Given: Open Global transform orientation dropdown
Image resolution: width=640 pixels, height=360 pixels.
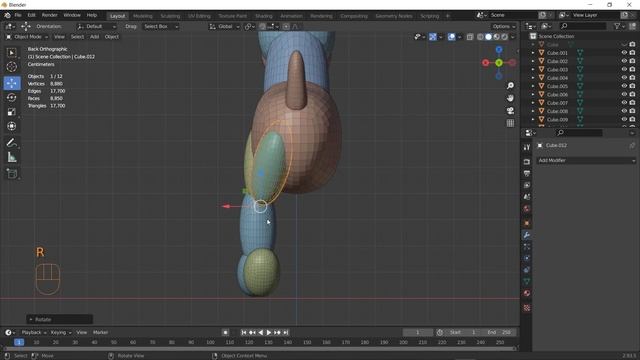Looking at the screenshot, I should click(x=224, y=27).
